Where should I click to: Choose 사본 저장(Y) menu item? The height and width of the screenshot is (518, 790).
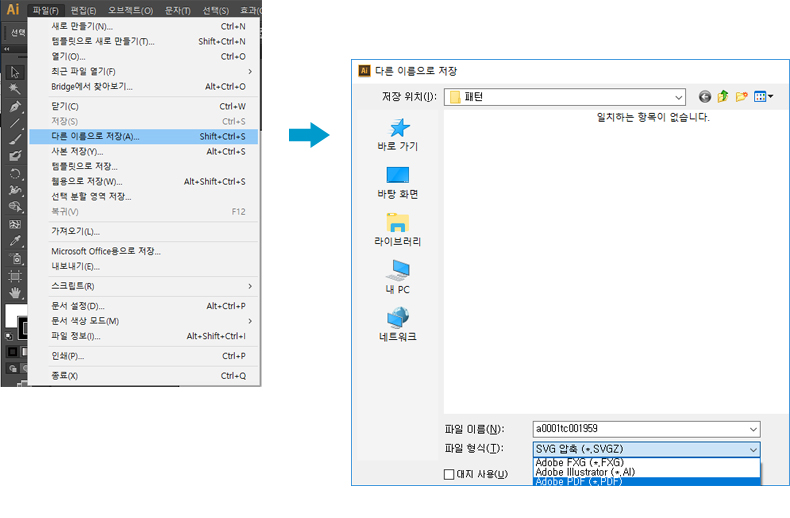coord(144,152)
